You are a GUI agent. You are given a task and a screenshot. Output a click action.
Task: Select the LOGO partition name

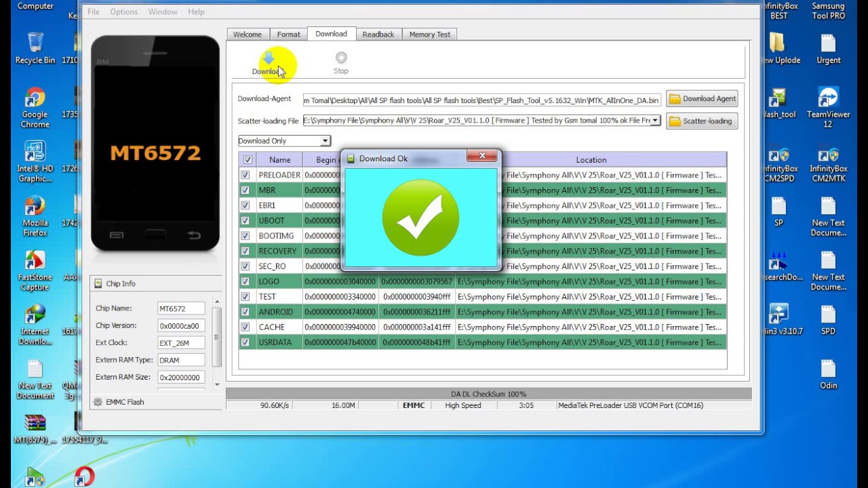click(x=269, y=281)
